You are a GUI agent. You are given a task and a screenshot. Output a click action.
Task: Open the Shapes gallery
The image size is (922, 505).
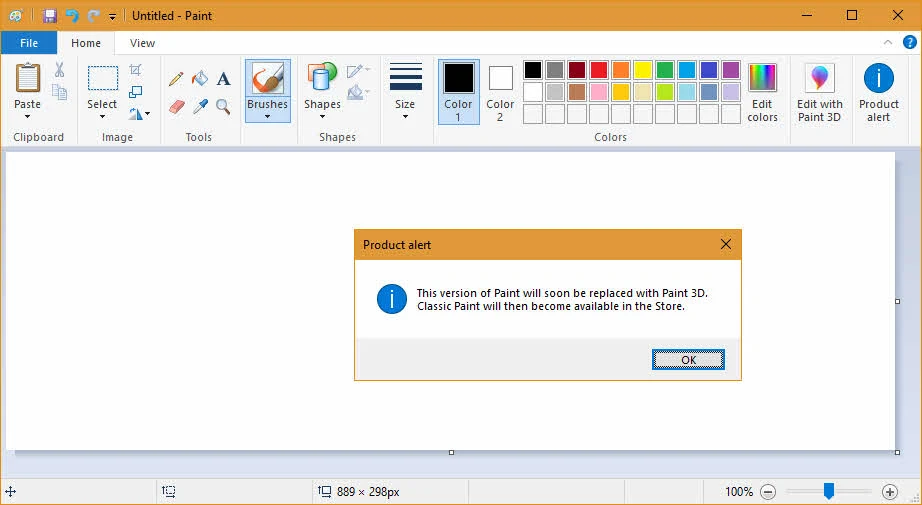point(322,90)
